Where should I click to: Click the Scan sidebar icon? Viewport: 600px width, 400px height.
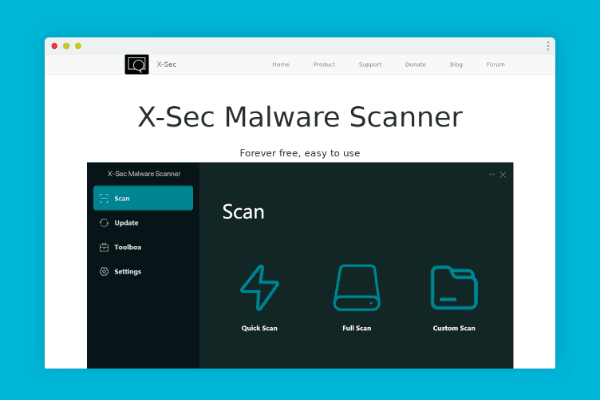(x=104, y=198)
